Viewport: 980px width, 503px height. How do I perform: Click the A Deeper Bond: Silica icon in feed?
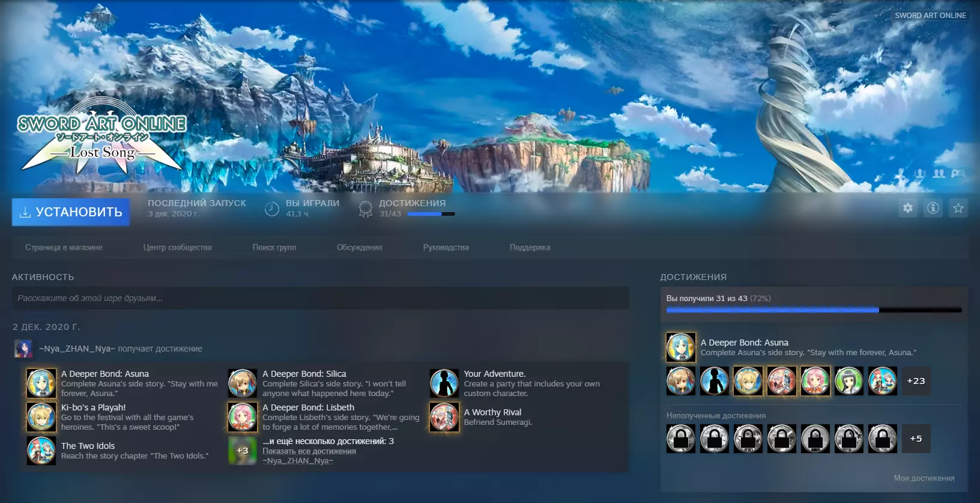tap(243, 383)
